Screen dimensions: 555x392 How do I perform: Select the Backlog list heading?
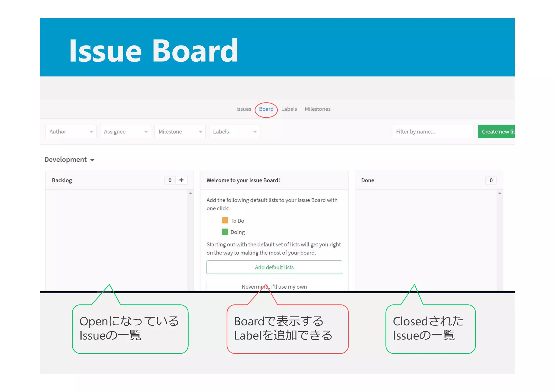tap(62, 180)
